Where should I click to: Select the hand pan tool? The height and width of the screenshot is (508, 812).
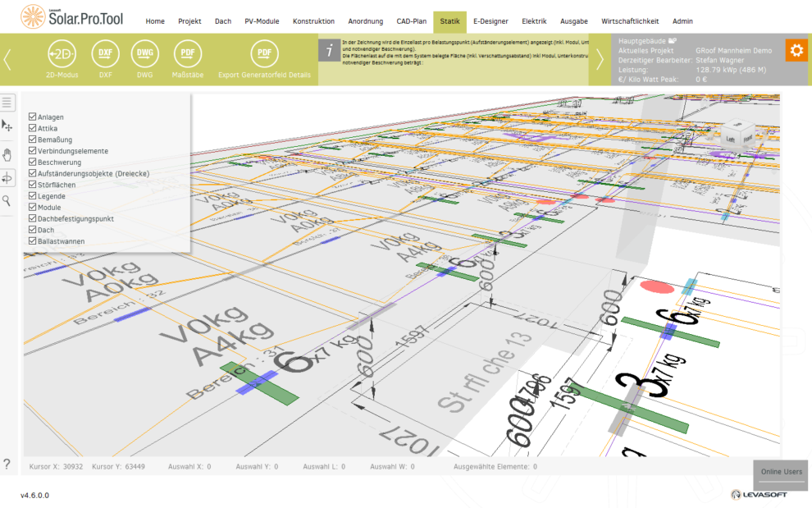point(7,153)
